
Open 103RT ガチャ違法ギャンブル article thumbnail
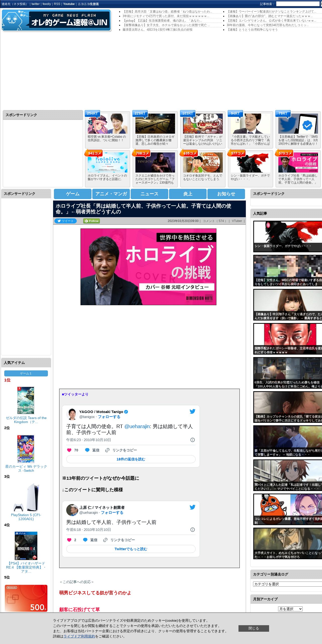203,124
